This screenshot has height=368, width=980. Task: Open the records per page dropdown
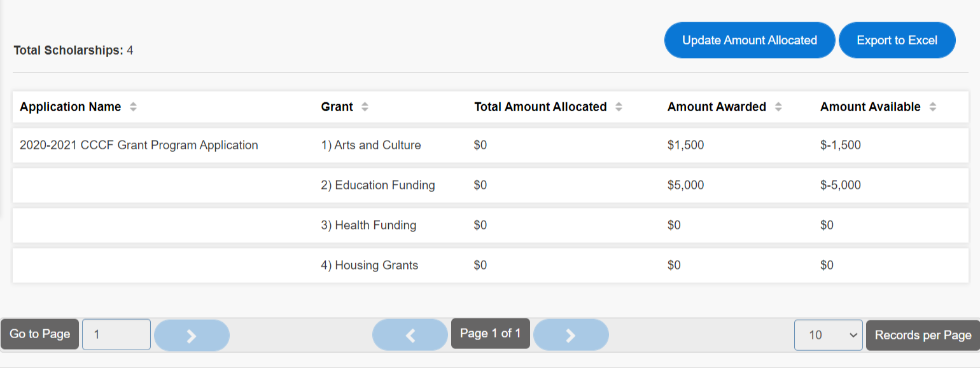pos(828,335)
